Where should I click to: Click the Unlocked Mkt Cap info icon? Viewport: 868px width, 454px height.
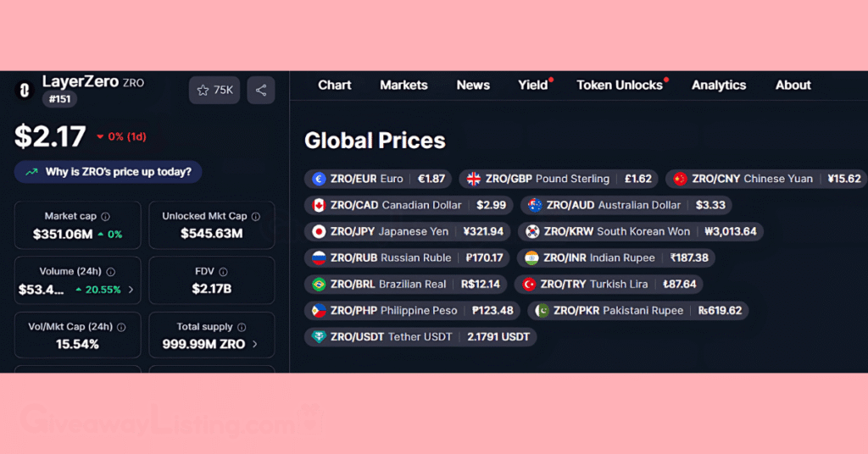click(256, 217)
